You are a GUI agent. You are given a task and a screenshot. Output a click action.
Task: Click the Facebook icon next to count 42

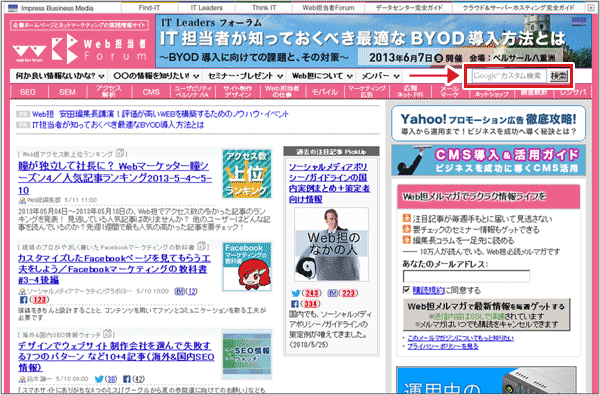point(127,379)
